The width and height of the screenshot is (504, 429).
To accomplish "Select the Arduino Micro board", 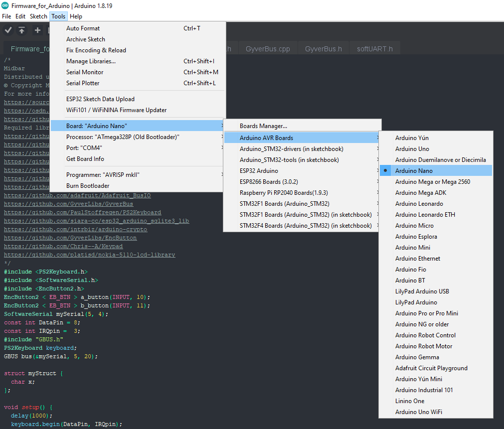I will click(x=436, y=226).
